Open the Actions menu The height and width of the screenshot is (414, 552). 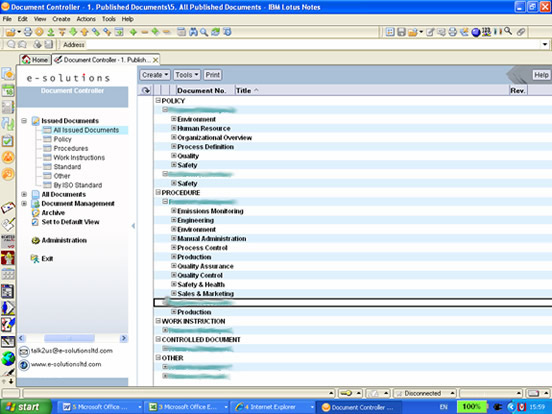(x=86, y=19)
